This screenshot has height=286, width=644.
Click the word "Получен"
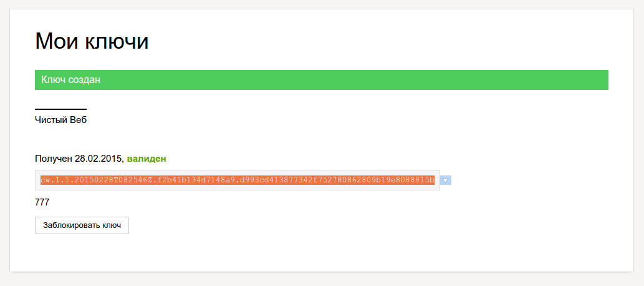pyautogui.click(x=54, y=159)
